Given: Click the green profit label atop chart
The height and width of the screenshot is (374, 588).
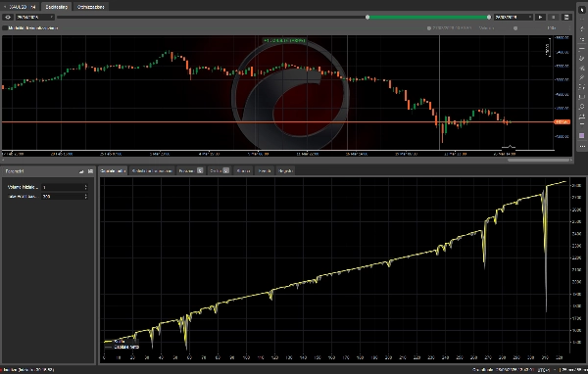Looking at the screenshot, I should (x=284, y=40).
